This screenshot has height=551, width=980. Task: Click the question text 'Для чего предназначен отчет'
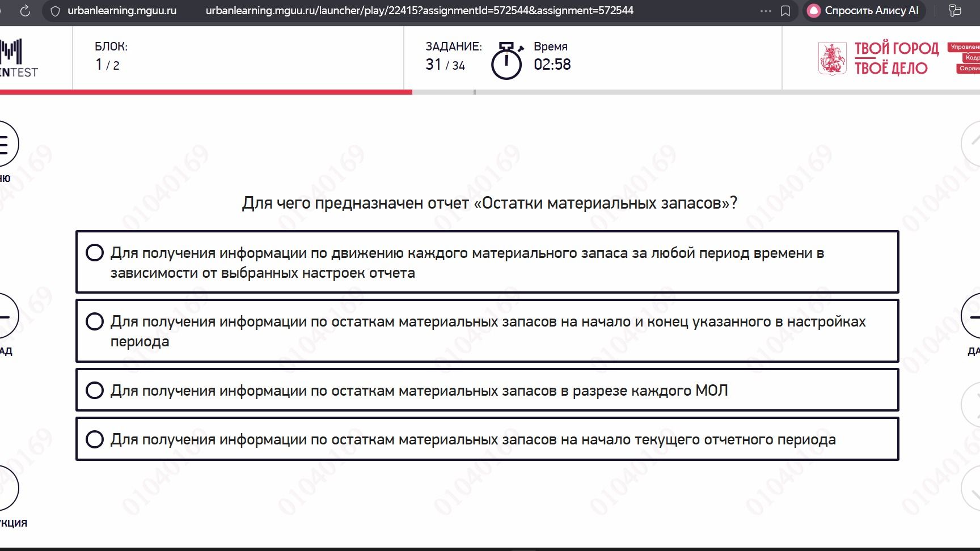point(489,203)
